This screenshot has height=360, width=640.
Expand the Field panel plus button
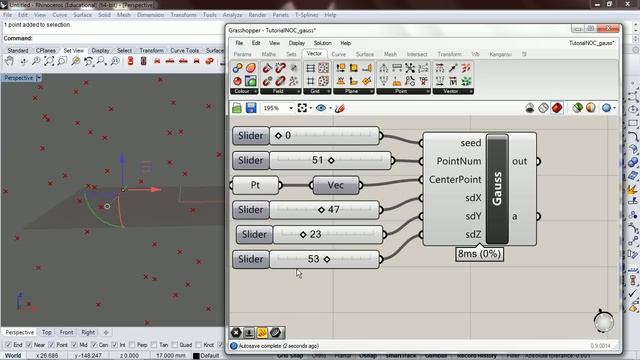pyautogui.click(x=299, y=91)
